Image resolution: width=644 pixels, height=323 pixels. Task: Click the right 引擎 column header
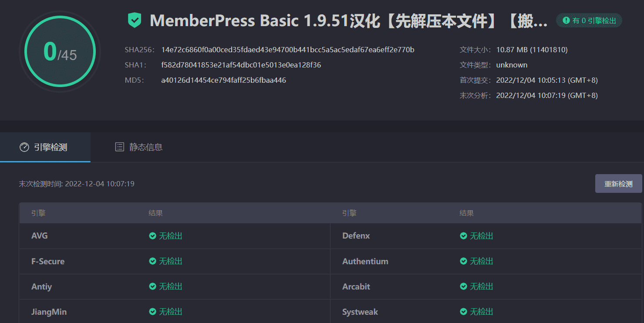point(350,213)
